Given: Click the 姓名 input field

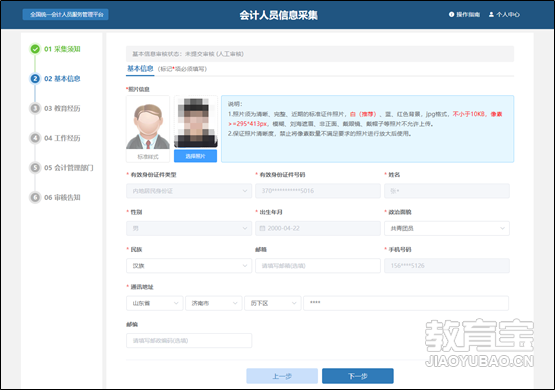Looking at the screenshot, I should pos(447,191).
